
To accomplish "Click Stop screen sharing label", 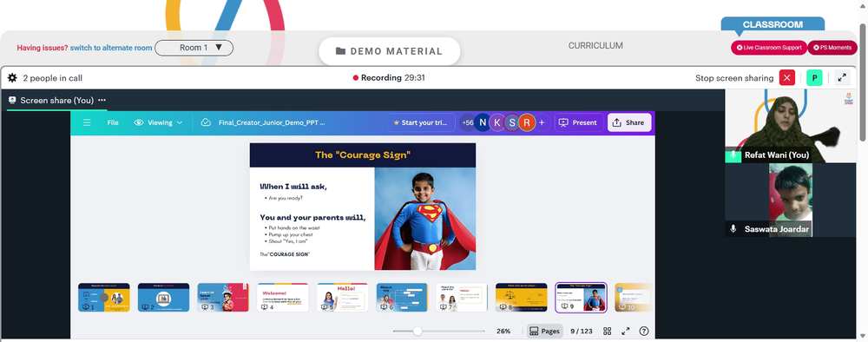I will [734, 78].
